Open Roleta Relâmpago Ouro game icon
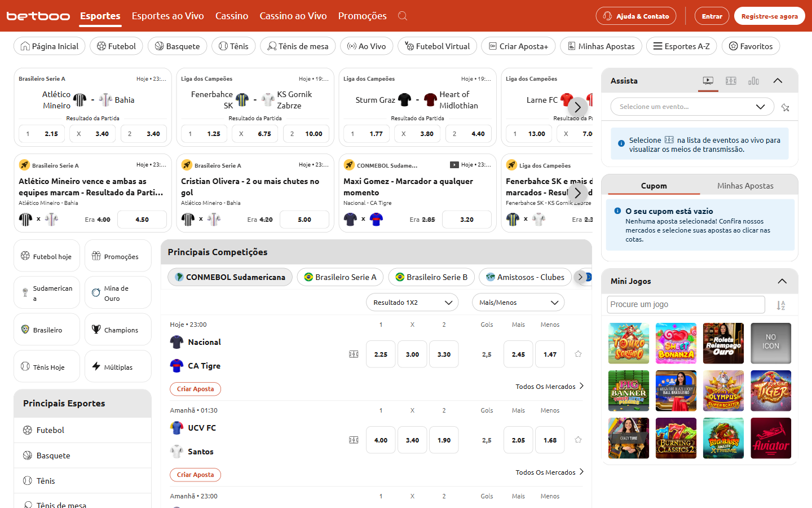This screenshot has width=812, height=508. point(723,343)
